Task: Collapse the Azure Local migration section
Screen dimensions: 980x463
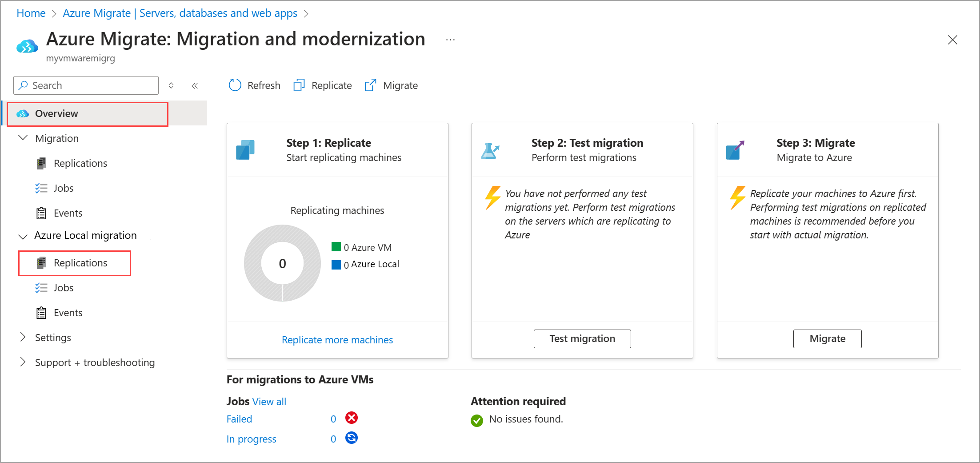Action: 23,236
